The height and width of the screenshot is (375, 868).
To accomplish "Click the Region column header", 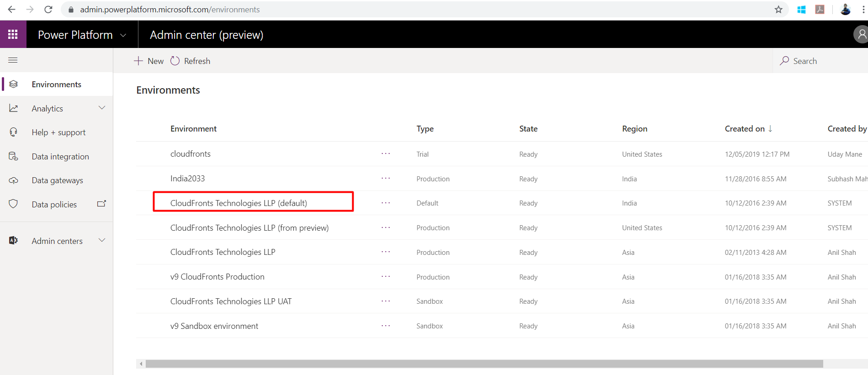I will point(635,129).
